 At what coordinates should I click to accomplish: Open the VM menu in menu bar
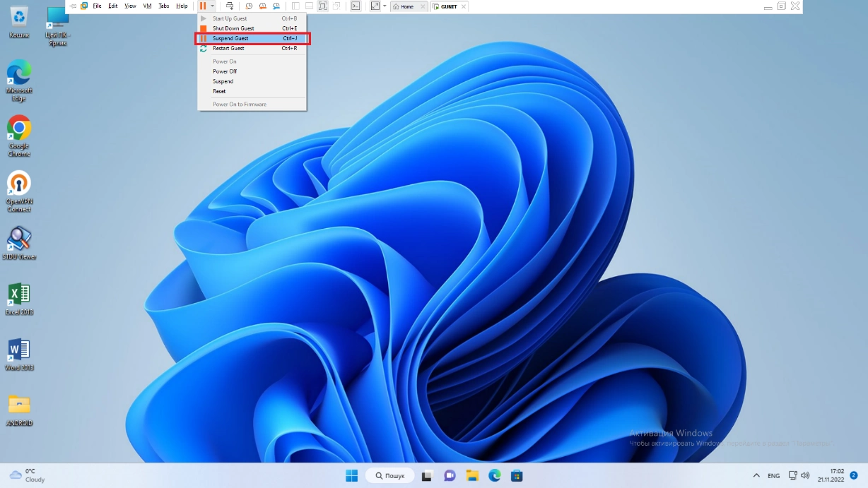[x=147, y=6]
